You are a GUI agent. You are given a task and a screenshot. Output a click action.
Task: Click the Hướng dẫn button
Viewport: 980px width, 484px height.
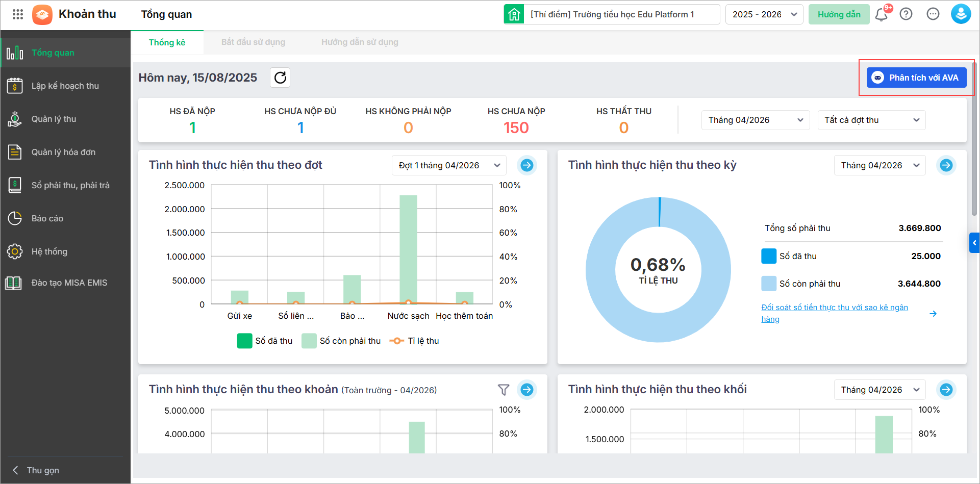(x=839, y=14)
